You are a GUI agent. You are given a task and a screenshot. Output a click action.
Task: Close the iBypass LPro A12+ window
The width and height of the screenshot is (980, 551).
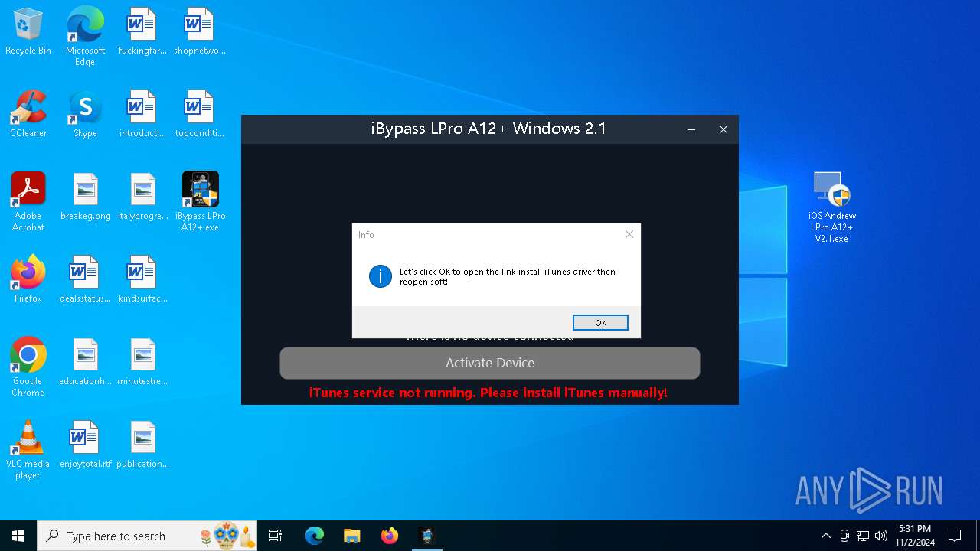pyautogui.click(x=723, y=129)
